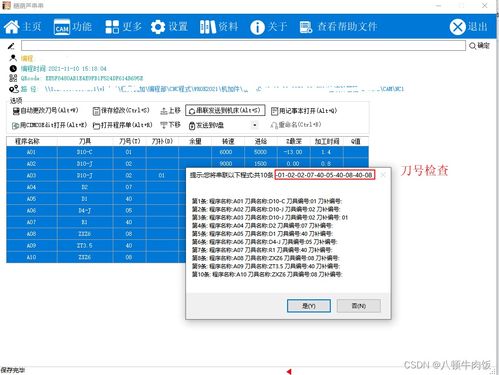Click 串联发送到机床 button
Image resolution: width=499 pixels, height=375 pixels.
click(225, 110)
